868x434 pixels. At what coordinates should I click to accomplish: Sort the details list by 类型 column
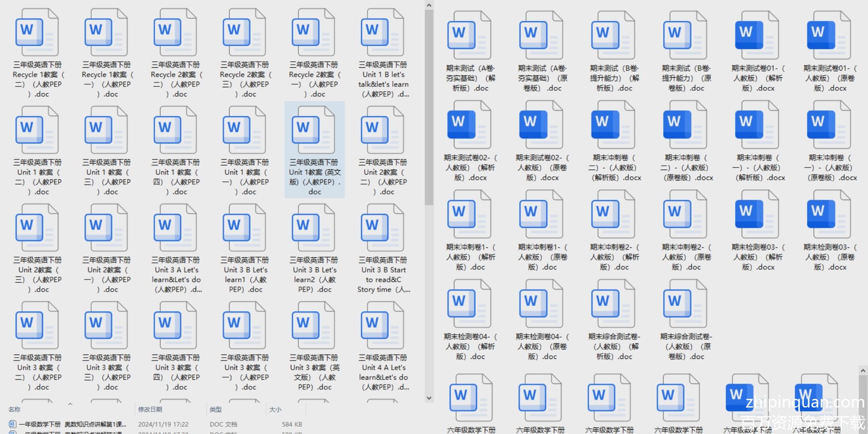pyautogui.click(x=215, y=409)
